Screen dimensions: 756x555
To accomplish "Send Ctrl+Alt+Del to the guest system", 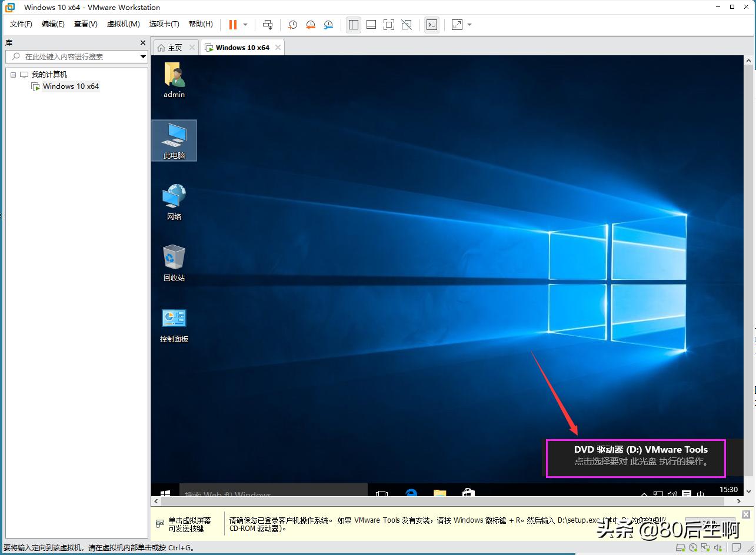I will pyautogui.click(x=268, y=25).
